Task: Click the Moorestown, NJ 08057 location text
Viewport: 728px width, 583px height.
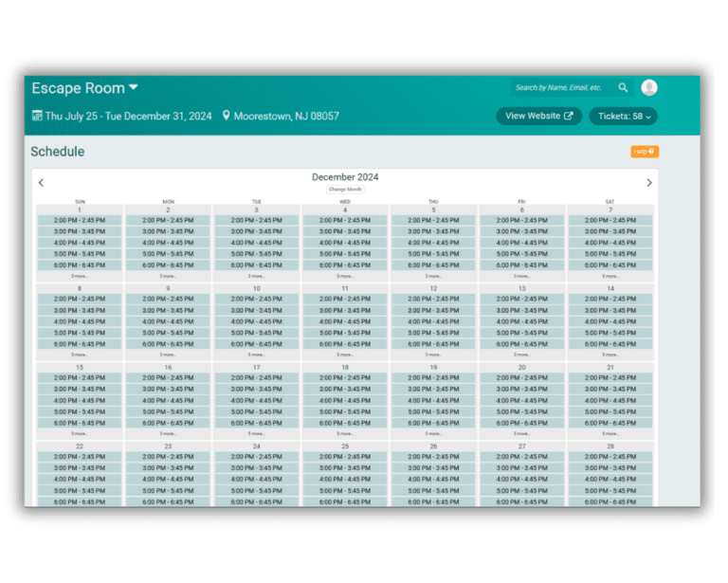Action: coord(286,116)
